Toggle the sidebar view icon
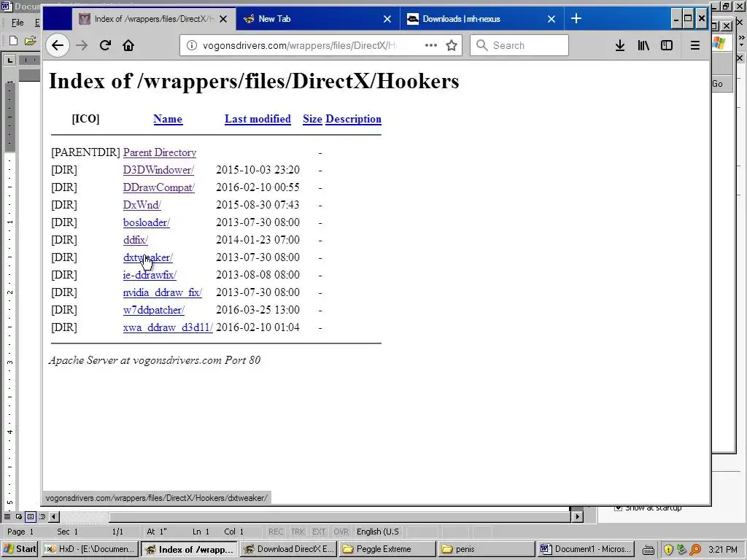This screenshot has width=747, height=560. 667,46
